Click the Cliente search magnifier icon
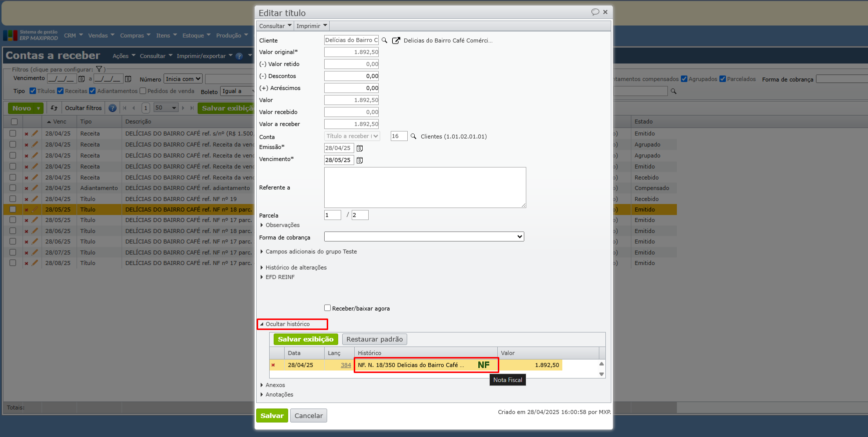 pyautogui.click(x=384, y=40)
